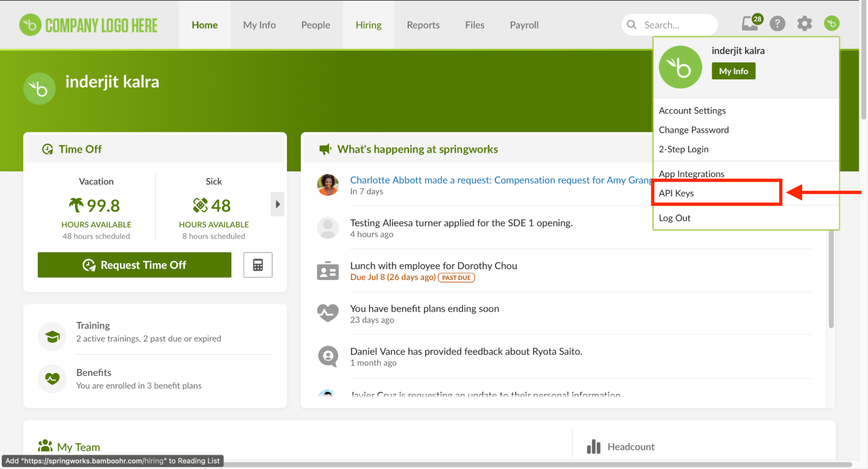
Task: Open Charlotte Abbott compensation request link
Action: pos(500,180)
